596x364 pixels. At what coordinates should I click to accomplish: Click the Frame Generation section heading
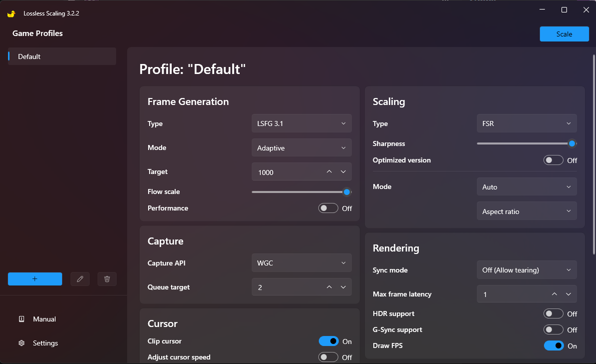click(x=188, y=102)
